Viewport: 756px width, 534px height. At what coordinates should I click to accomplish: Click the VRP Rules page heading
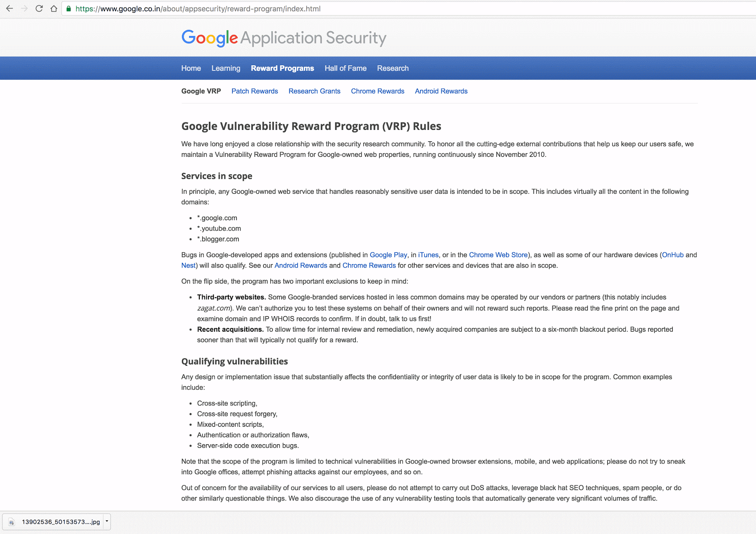click(x=311, y=126)
